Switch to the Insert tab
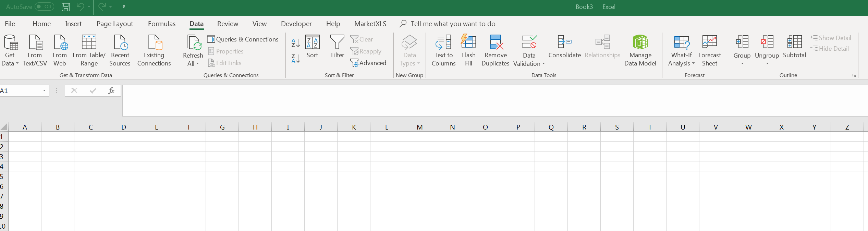This screenshot has height=231, width=868. (x=73, y=24)
